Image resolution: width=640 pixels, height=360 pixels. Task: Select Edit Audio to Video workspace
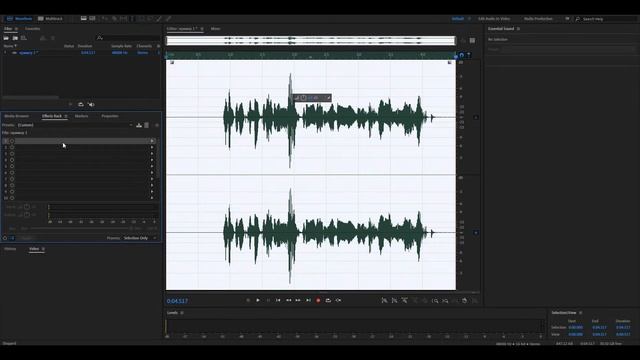click(494, 19)
